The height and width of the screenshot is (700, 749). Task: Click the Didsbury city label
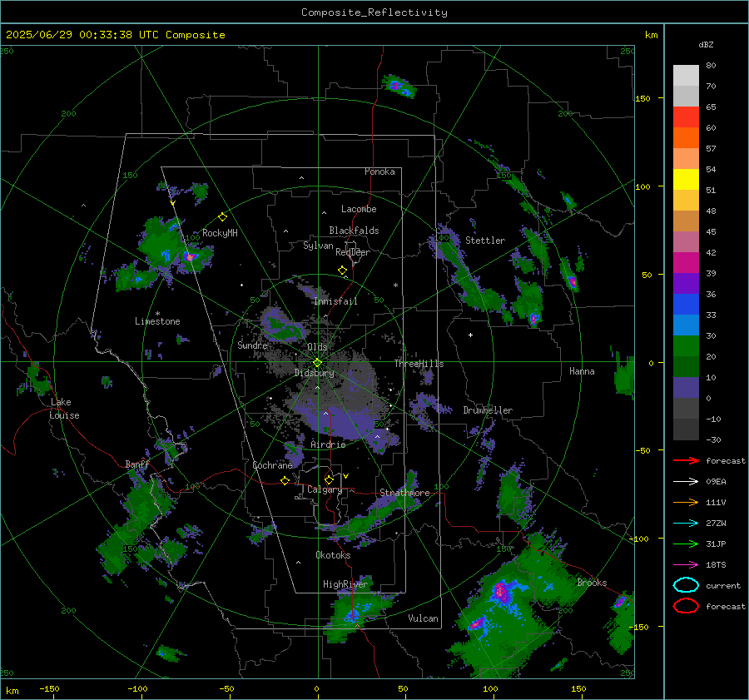(314, 373)
